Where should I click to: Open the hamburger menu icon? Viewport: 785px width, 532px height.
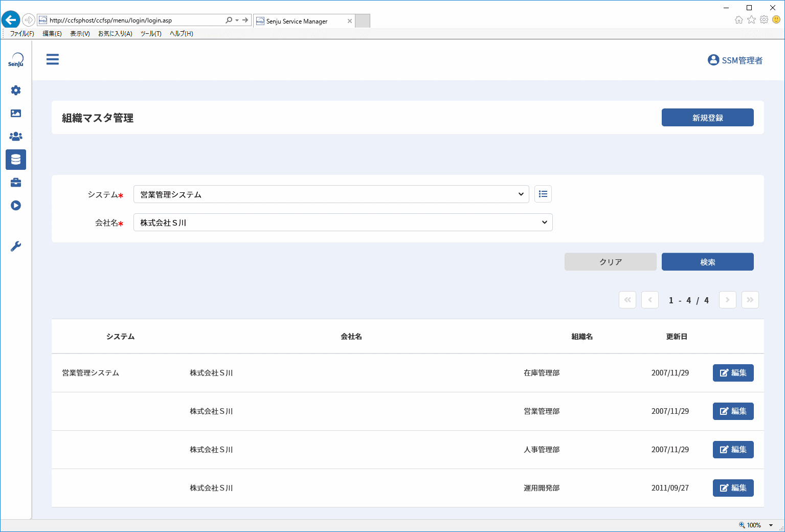pos(52,59)
